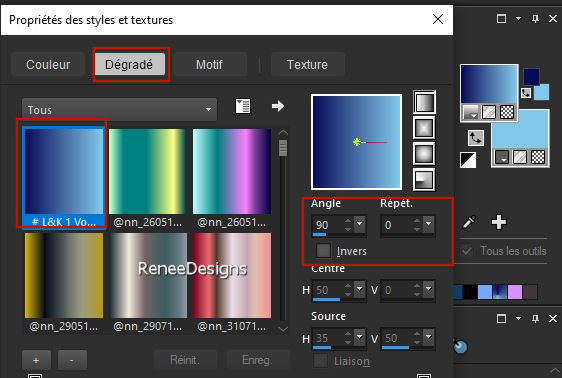The image size is (562, 378).
Task: Click the plus button to add gradient
Action: point(36,360)
